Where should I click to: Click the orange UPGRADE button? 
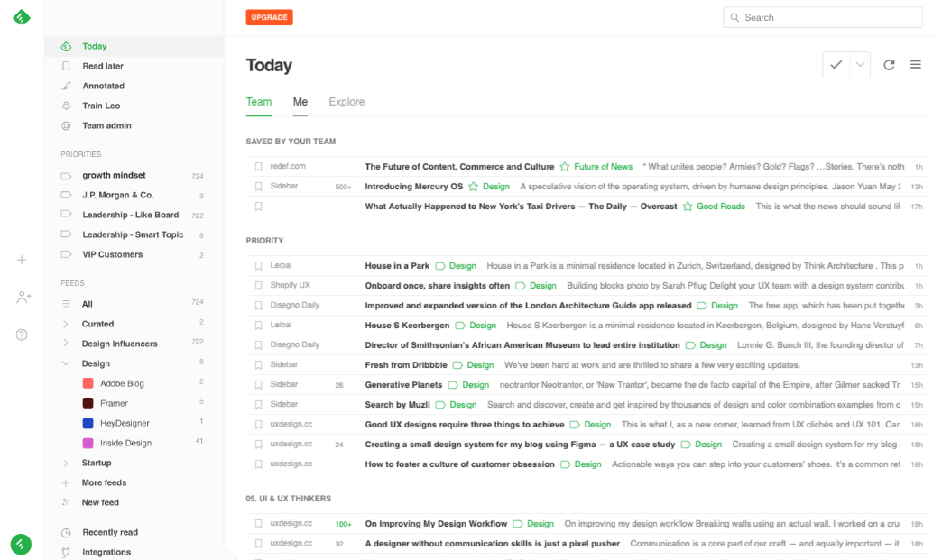[x=269, y=17]
